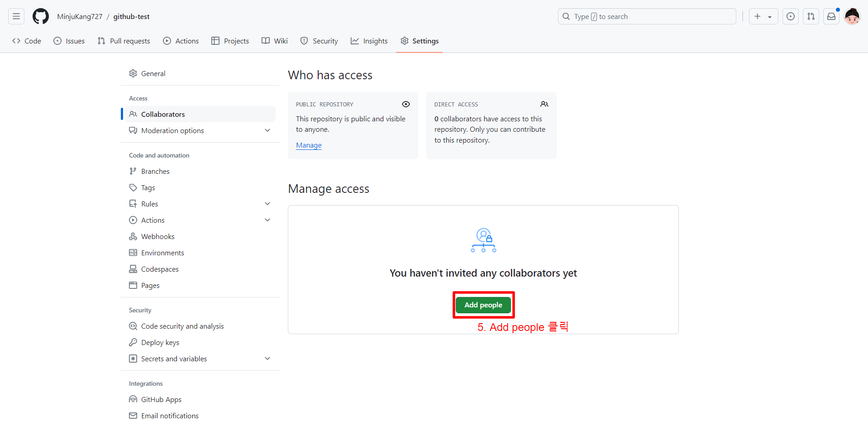Image resolution: width=868 pixels, height=426 pixels.
Task: Switch to the Projects tab
Action: [x=230, y=41]
